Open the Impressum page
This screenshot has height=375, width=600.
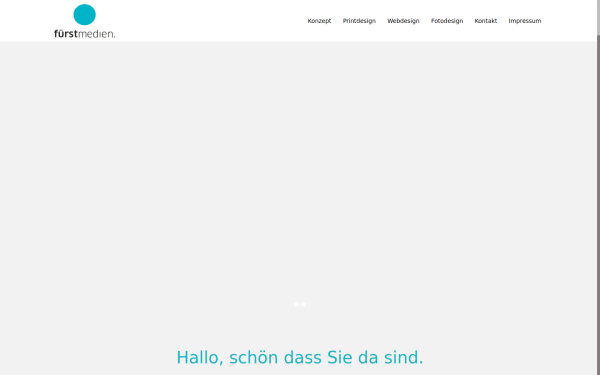pyautogui.click(x=525, y=21)
